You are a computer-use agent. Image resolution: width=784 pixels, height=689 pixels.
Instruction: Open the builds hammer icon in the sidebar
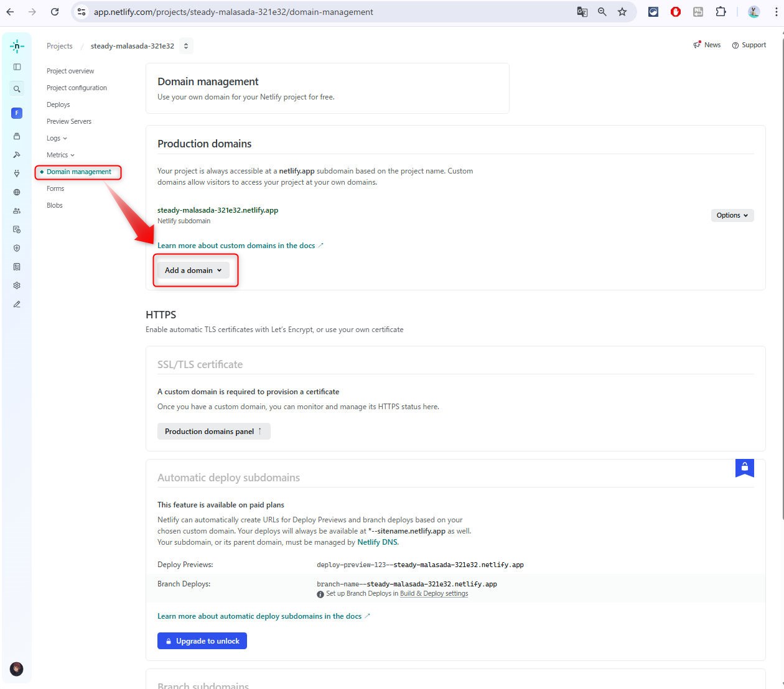coord(17,155)
